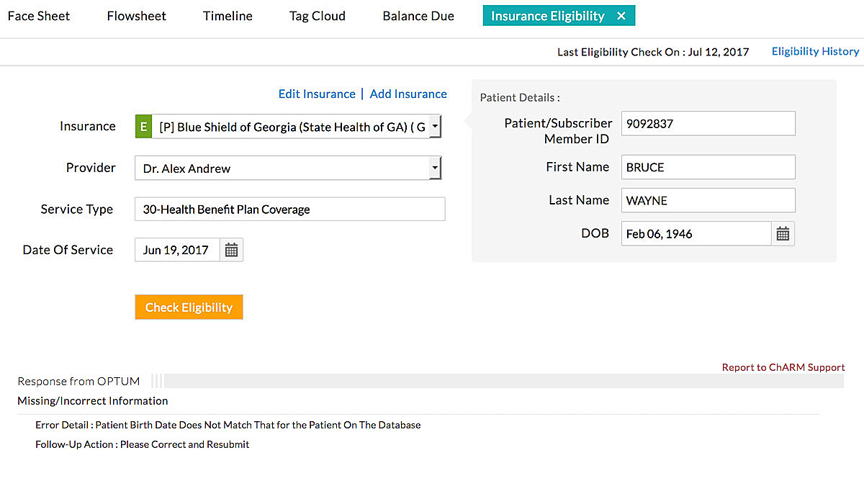
Task: Click Report to ChARM Support link
Action: coord(783,367)
